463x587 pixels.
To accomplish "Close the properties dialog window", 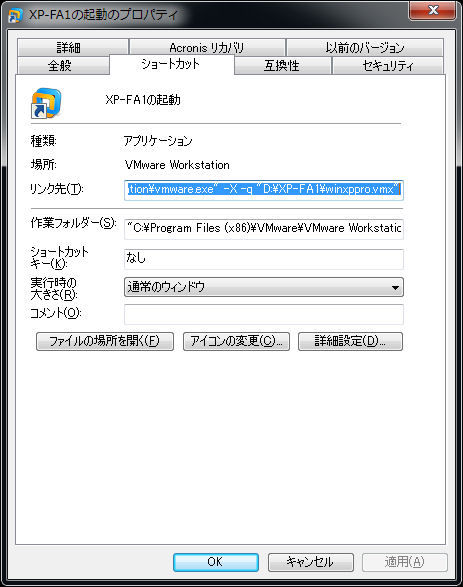I will tap(433, 10).
